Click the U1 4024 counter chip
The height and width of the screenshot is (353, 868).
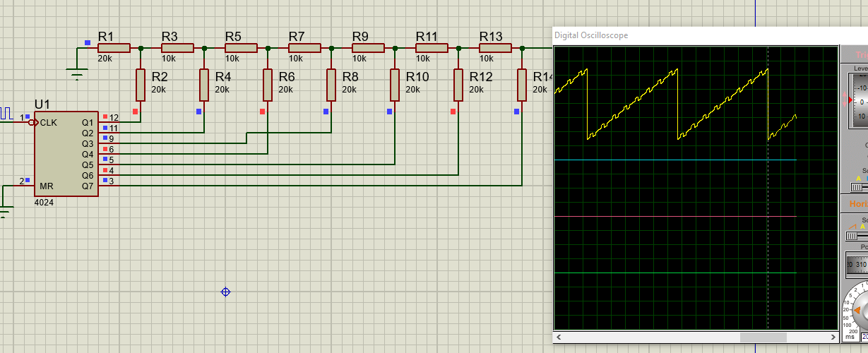click(66, 153)
